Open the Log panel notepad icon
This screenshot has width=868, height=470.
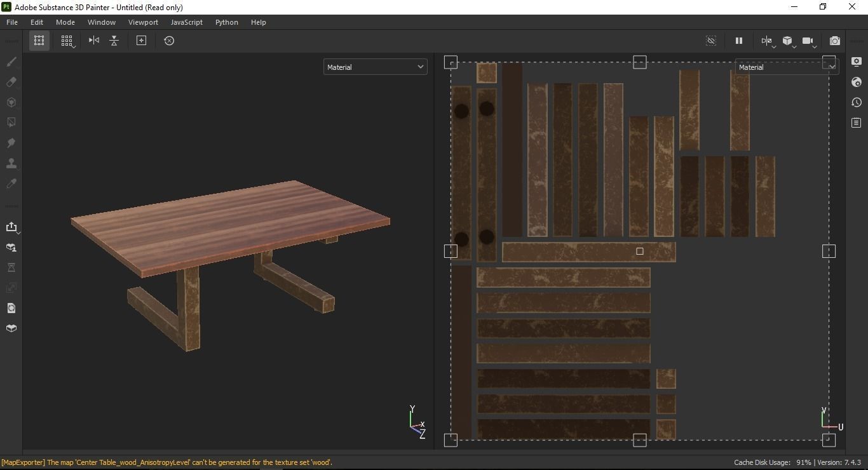(x=857, y=123)
